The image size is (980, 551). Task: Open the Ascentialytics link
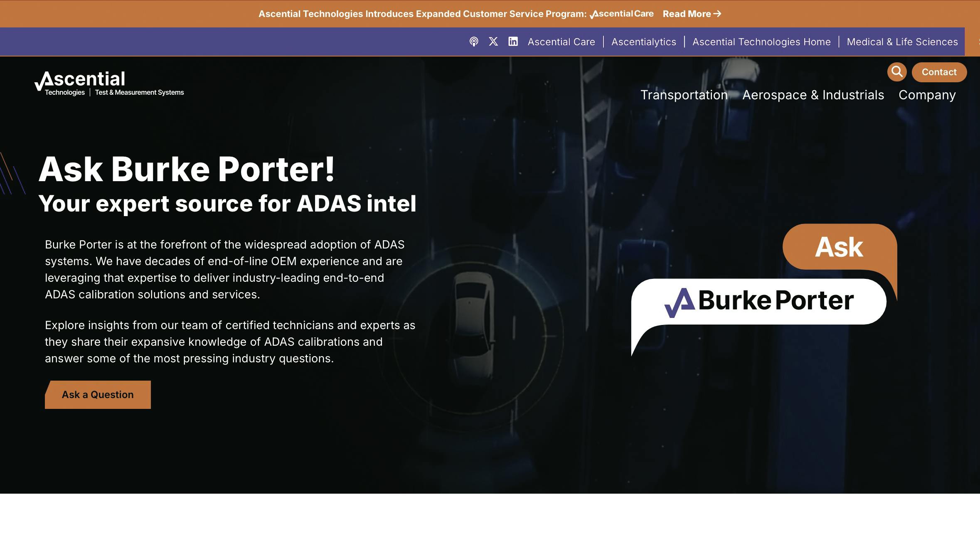[643, 42]
